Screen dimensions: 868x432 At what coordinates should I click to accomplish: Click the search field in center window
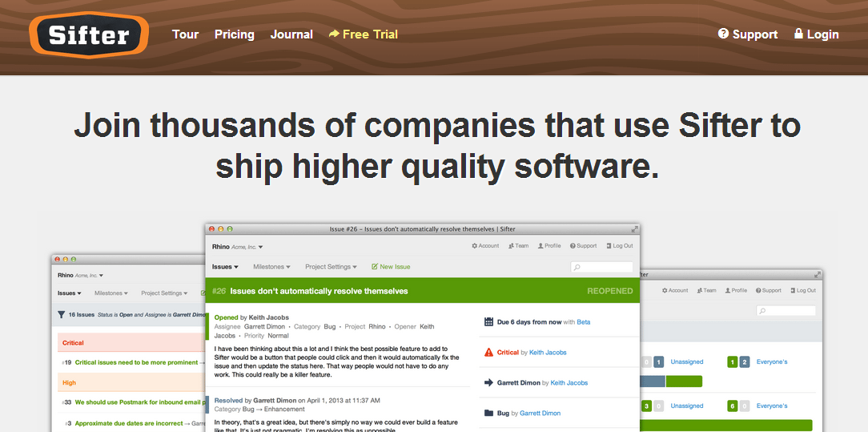(601, 267)
